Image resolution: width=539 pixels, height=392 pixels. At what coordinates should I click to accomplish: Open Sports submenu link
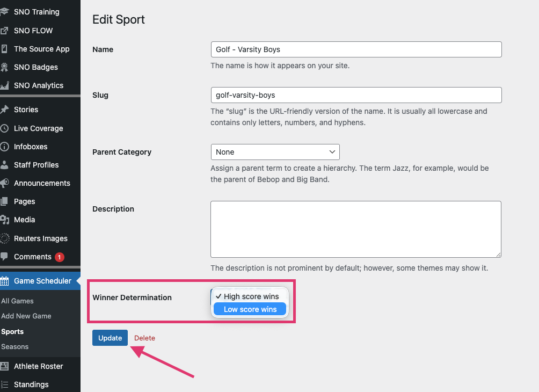(12, 331)
